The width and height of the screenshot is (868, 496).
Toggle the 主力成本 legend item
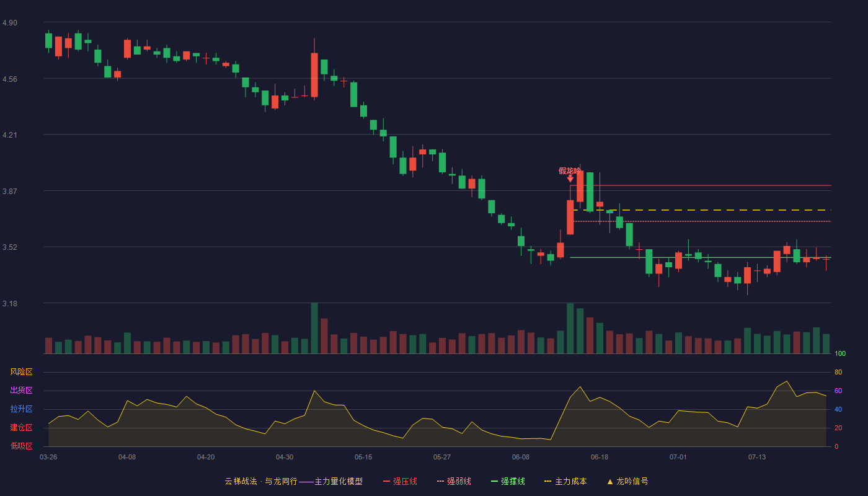[565, 481]
